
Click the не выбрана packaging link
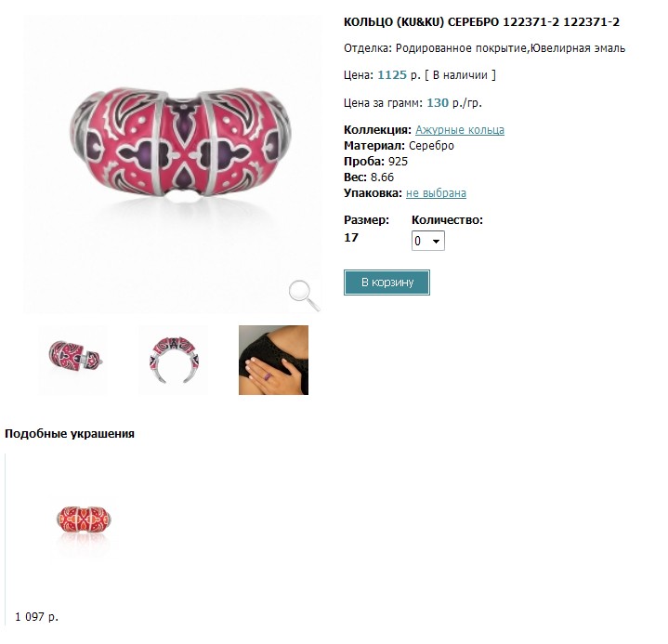(436, 193)
